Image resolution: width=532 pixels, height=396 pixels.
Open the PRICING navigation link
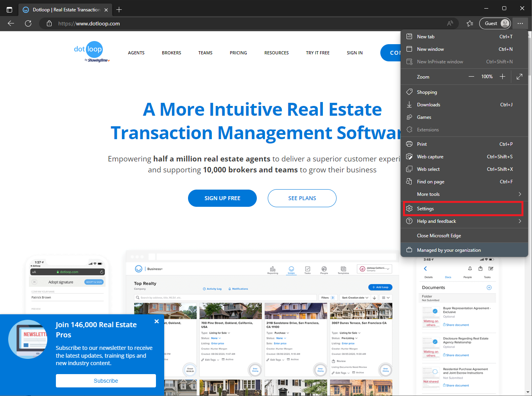[238, 53]
